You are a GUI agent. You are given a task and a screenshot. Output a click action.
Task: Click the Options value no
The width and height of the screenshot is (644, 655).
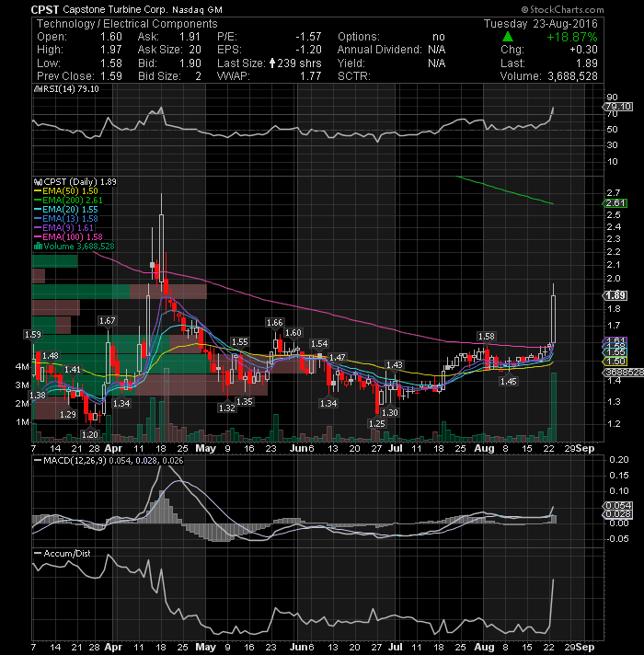(439, 37)
